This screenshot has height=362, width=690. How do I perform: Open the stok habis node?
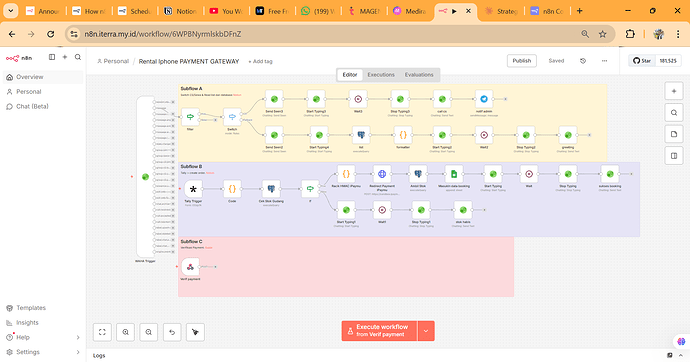[463, 210]
